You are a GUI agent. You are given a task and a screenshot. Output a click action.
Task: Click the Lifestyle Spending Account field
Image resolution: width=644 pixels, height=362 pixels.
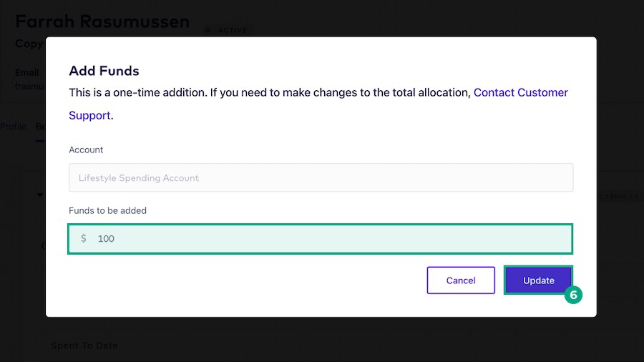321,177
